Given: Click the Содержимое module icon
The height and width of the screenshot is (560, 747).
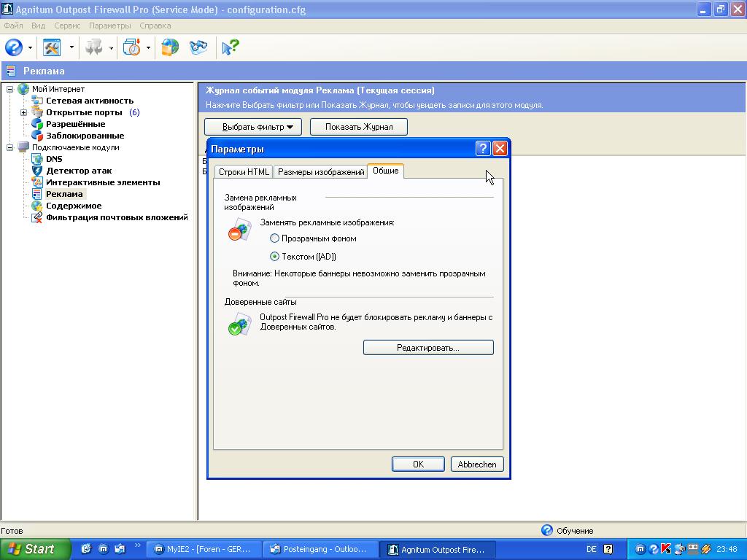Looking at the screenshot, I should [37, 206].
